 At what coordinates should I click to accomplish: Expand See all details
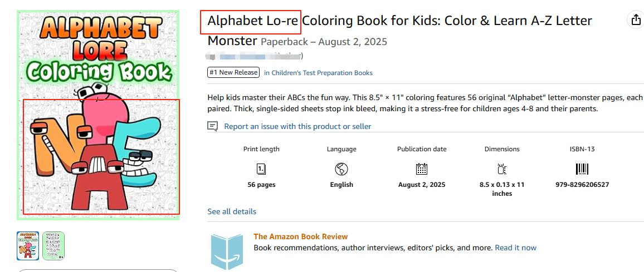pyautogui.click(x=232, y=211)
